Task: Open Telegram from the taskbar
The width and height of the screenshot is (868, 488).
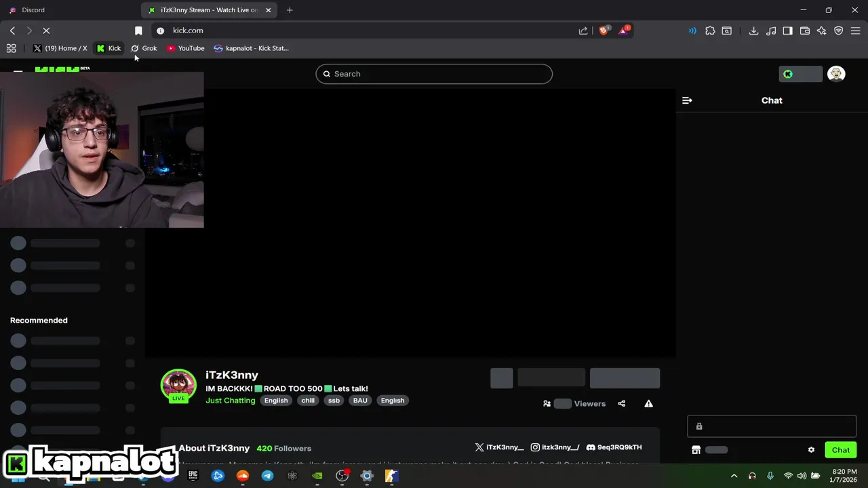Action: 267,476
